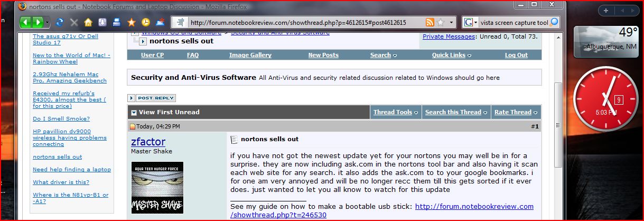Open the Google search engine selector dropdown
This screenshot has width=644, height=221.
pyautogui.click(x=470, y=22)
